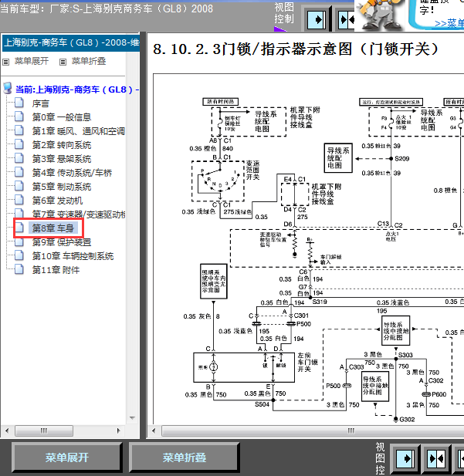Click the mechanic mascot image
Image resolution: width=464 pixels, height=476 pixels.
click(380, 15)
